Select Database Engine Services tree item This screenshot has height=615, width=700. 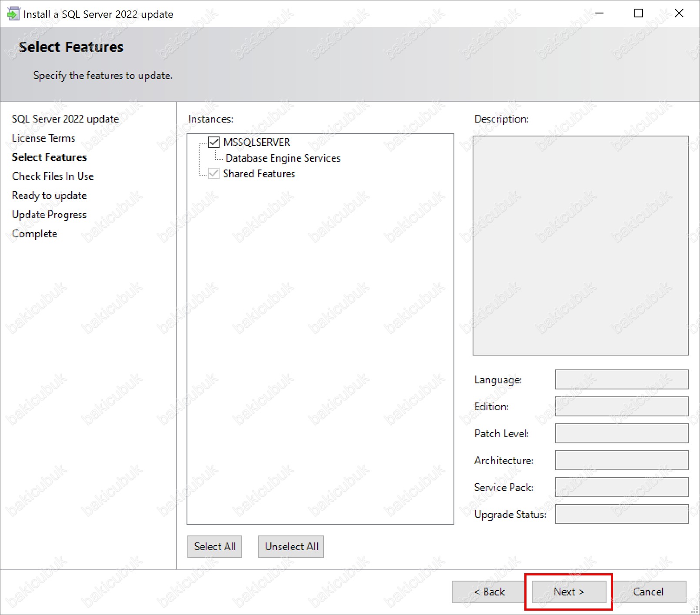point(283,158)
